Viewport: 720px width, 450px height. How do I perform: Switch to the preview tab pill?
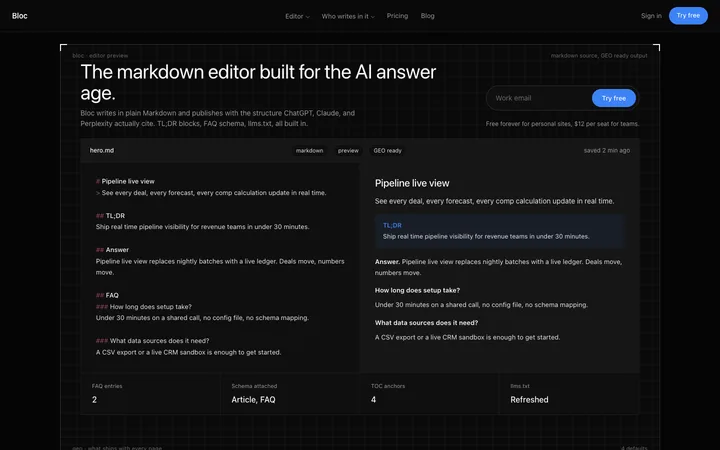[348, 151]
